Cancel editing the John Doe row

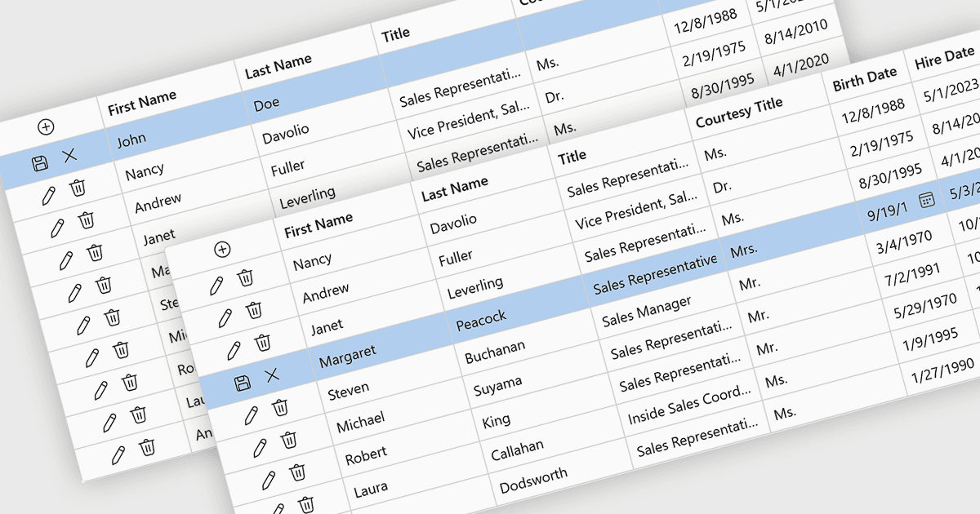point(69,154)
